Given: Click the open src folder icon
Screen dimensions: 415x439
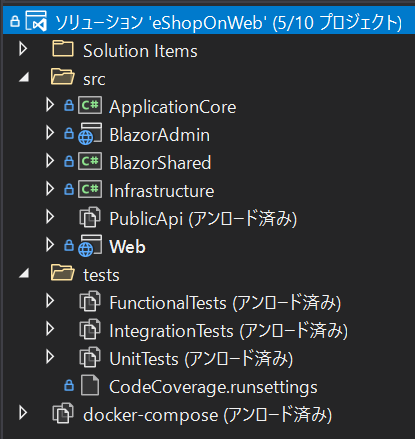Looking at the screenshot, I should [x=63, y=77].
